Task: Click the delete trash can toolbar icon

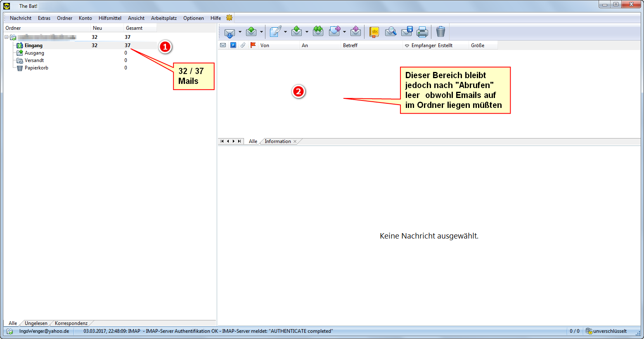Action: (440, 32)
